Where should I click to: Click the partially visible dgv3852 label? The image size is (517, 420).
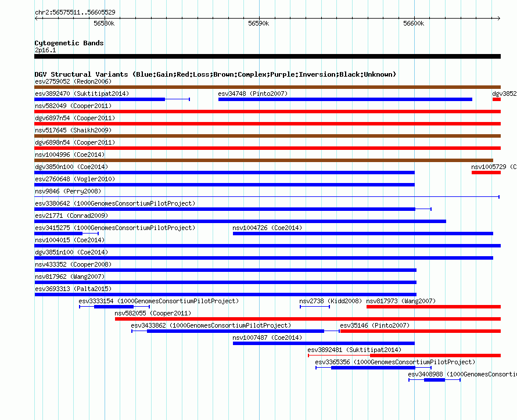tap(504, 94)
